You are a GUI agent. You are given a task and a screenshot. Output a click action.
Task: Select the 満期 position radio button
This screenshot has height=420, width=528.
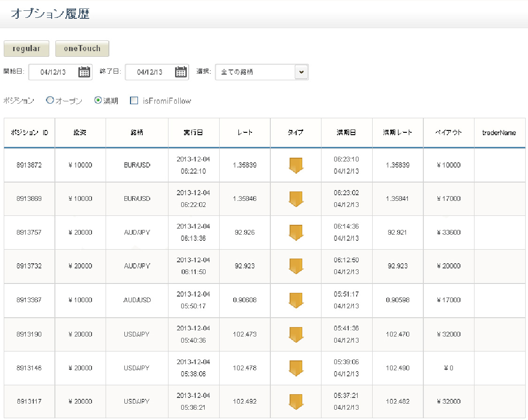pos(98,100)
